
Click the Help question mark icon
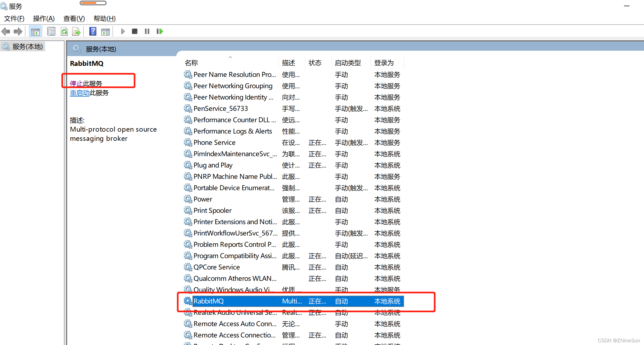click(x=93, y=32)
